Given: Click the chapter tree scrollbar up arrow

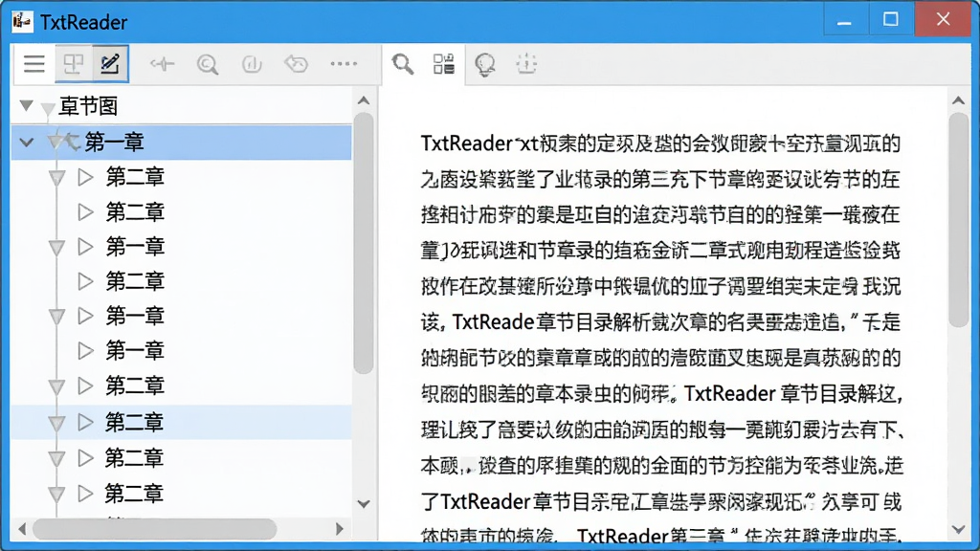Looking at the screenshot, I should (x=364, y=100).
